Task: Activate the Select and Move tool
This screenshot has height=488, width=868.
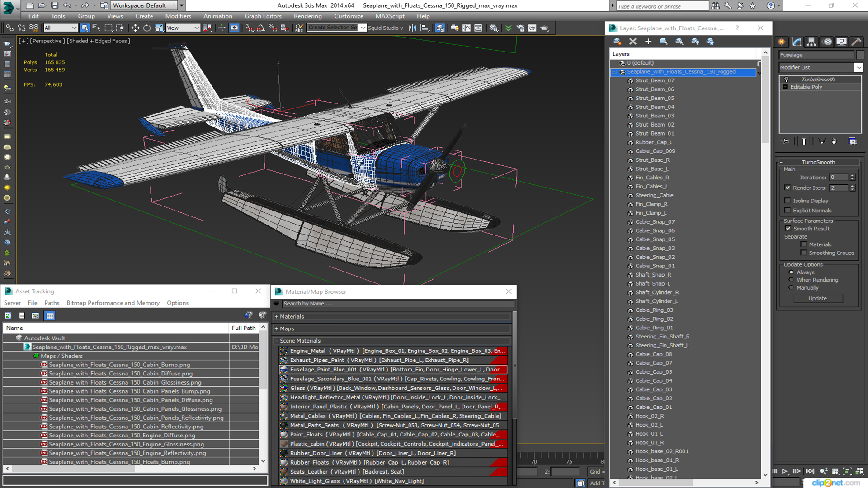Action: 135,28
